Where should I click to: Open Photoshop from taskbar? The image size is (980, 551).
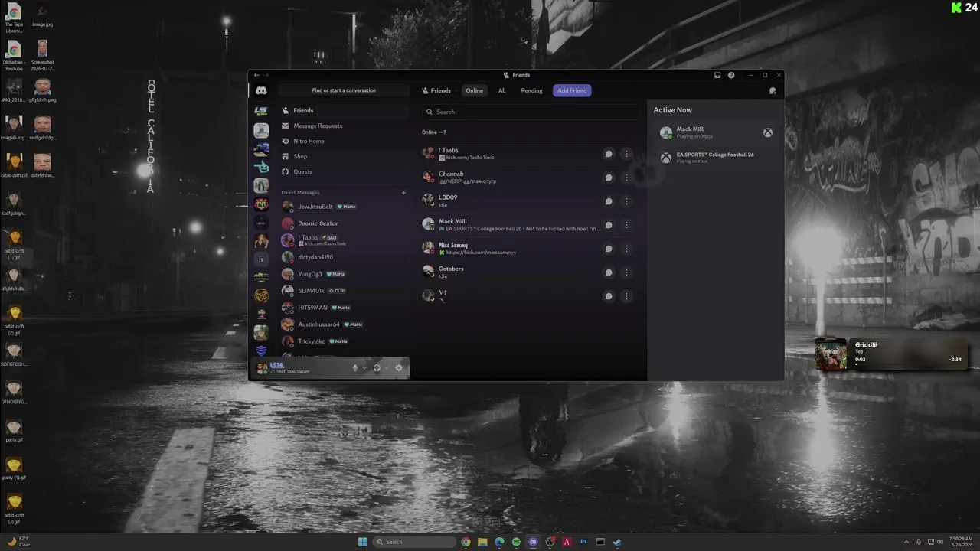[x=583, y=542]
